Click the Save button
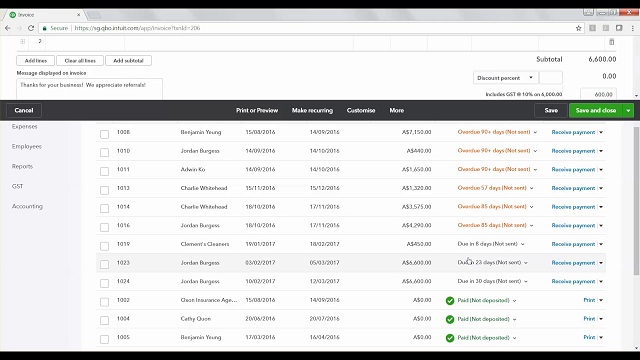The height and width of the screenshot is (360, 640). tap(551, 110)
